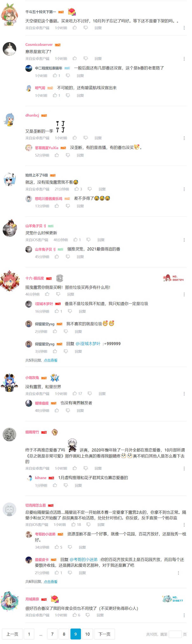
Task: Open the @i亚城木梦叶 mention link
Action: (88, 343)
